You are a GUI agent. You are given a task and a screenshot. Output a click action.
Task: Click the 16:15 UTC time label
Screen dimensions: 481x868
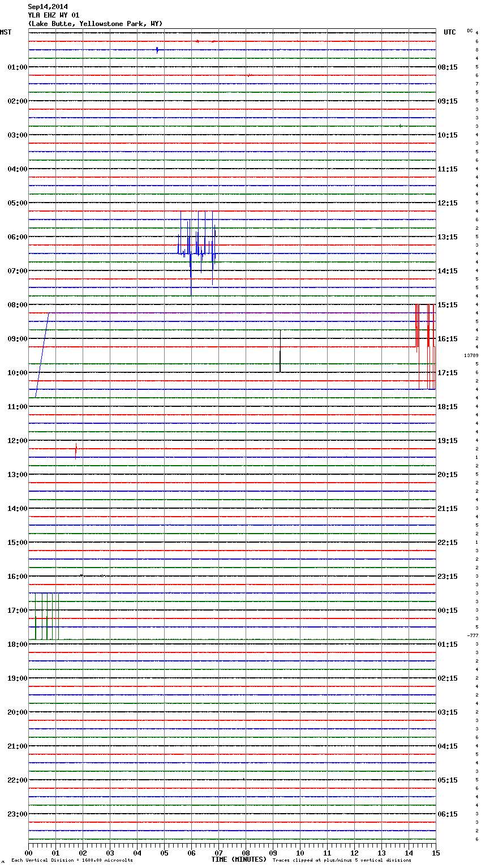[x=448, y=339]
